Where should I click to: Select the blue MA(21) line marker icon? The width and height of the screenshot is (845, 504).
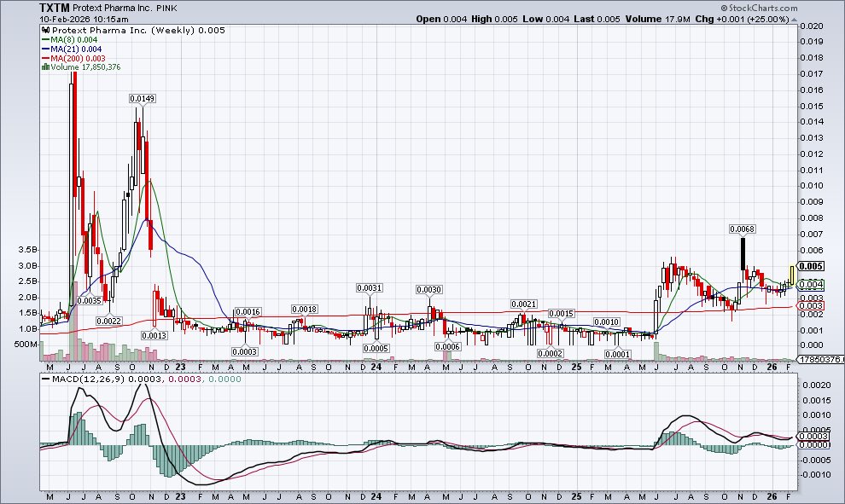pyautogui.click(x=48, y=48)
